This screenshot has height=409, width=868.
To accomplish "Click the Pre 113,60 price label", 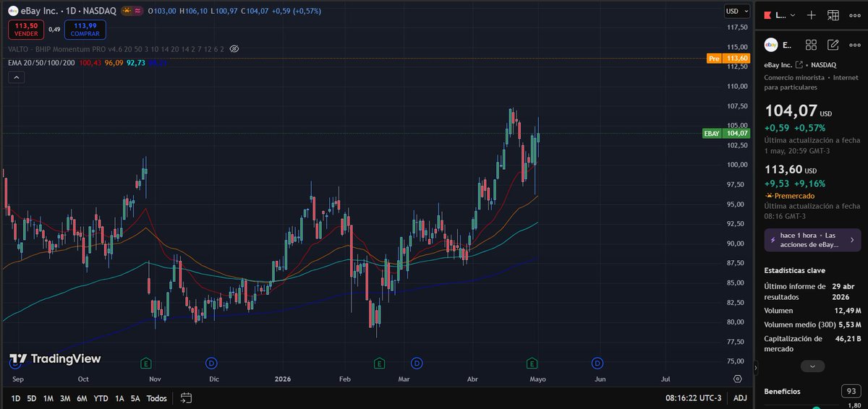I will (x=727, y=59).
